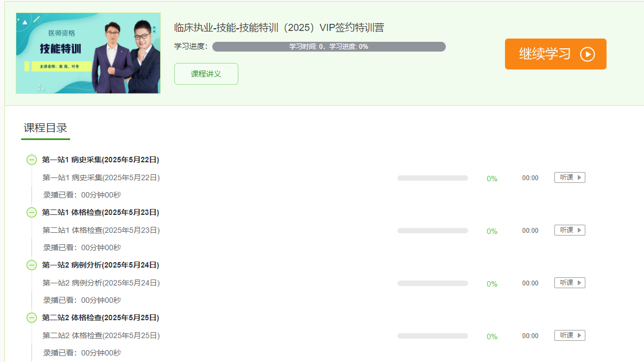Click the play icon on 继续学习
This screenshot has width=644, height=362.
click(588, 54)
